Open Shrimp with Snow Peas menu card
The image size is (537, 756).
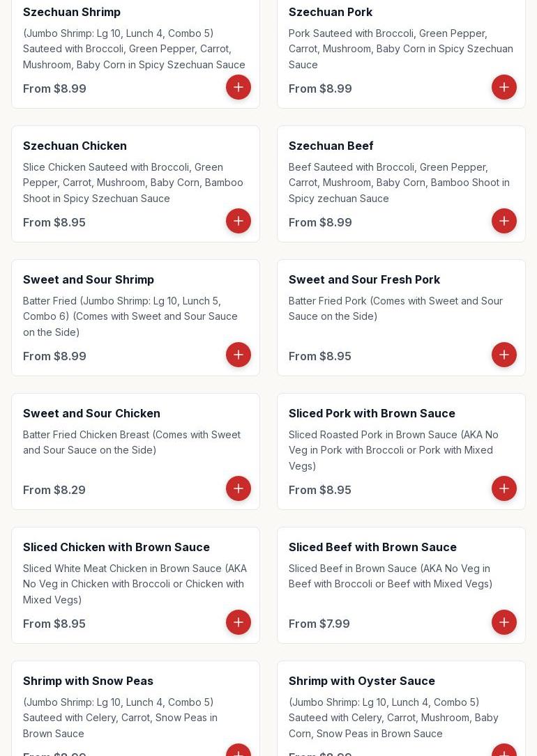(x=135, y=708)
